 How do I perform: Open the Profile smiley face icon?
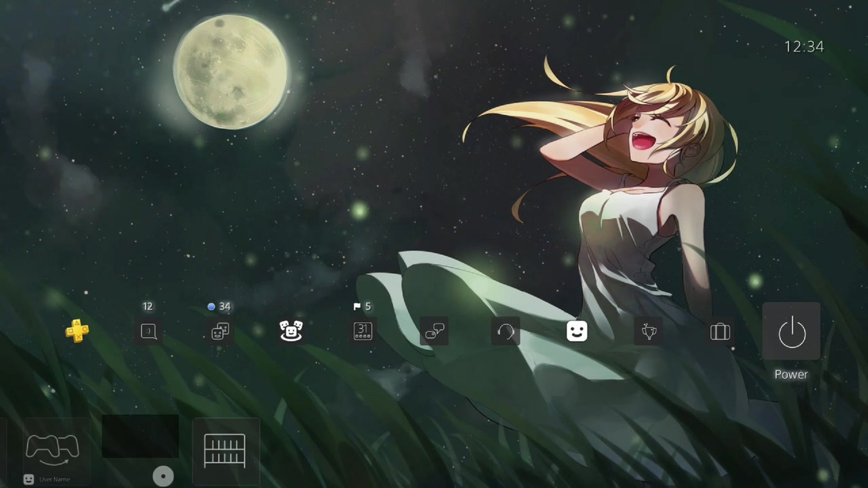577,331
